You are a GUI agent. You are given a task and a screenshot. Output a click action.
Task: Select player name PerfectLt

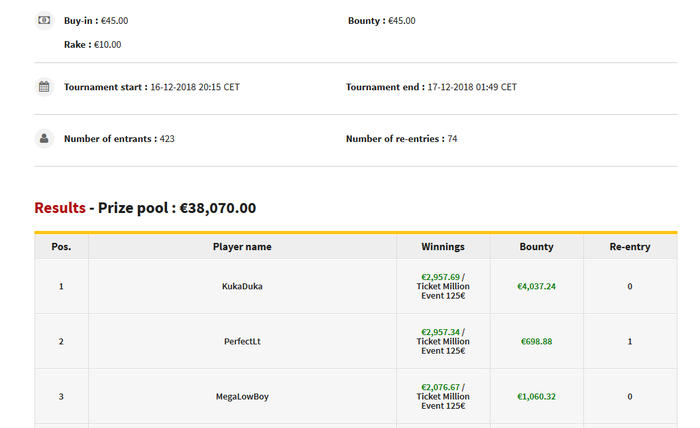point(242,341)
